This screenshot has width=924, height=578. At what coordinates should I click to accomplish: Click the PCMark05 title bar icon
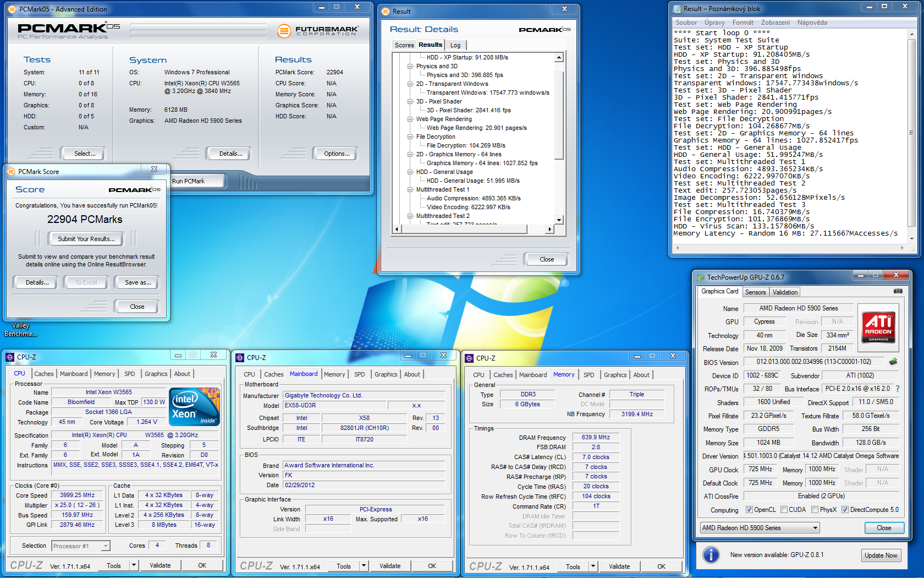pyautogui.click(x=12, y=9)
